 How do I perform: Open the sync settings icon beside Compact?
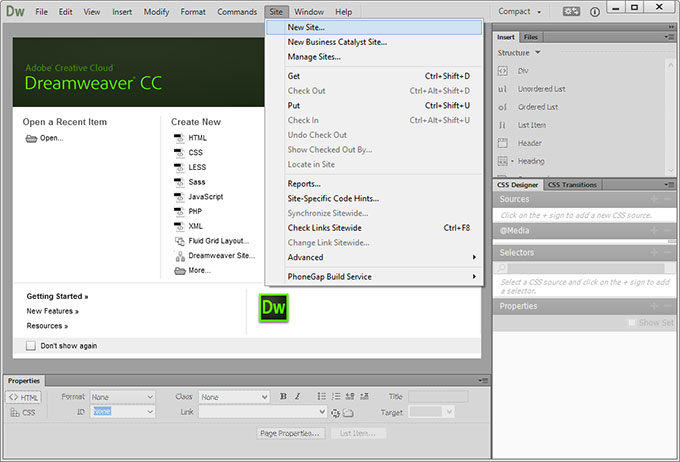click(571, 12)
